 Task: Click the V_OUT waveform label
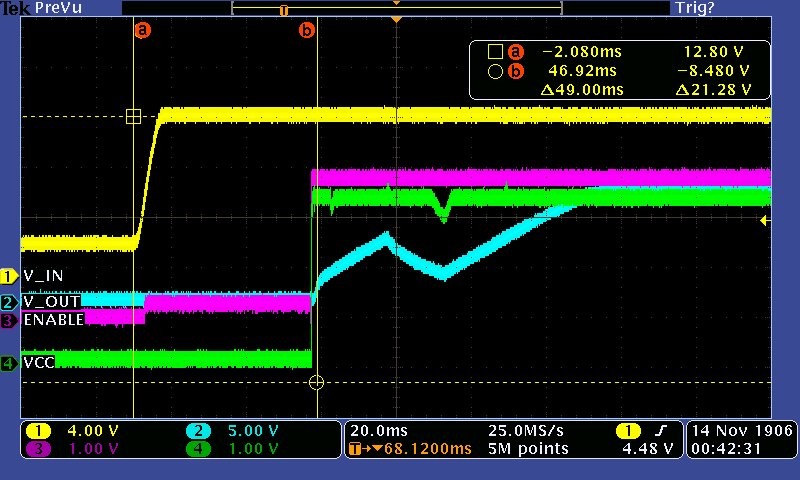(x=52, y=301)
